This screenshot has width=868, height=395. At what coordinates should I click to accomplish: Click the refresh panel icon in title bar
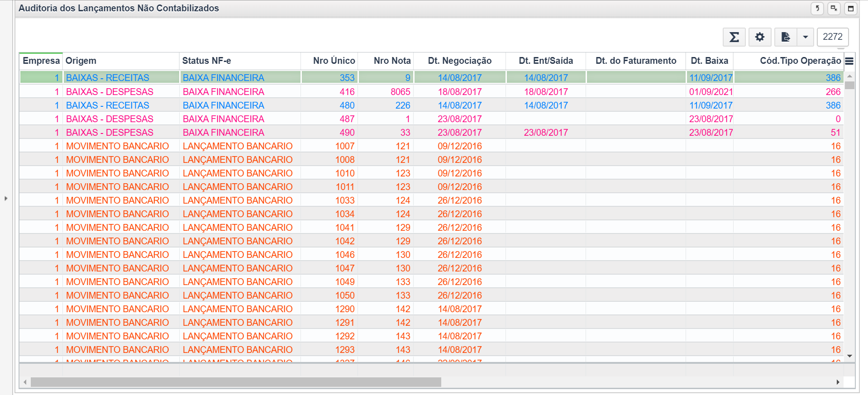pyautogui.click(x=817, y=8)
